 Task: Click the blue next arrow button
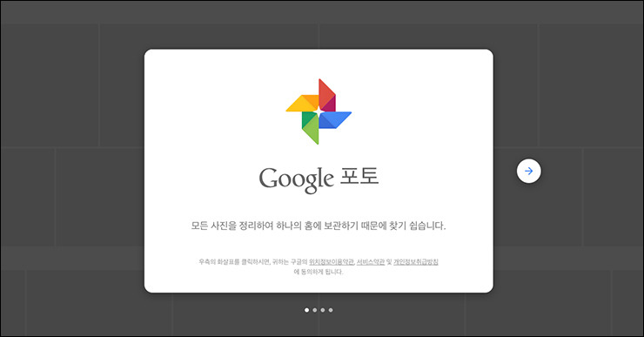pyautogui.click(x=528, y=171)
